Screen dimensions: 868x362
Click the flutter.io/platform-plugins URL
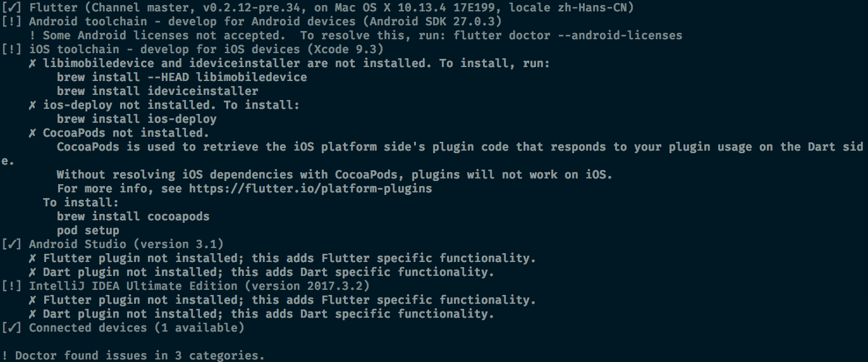310,189
